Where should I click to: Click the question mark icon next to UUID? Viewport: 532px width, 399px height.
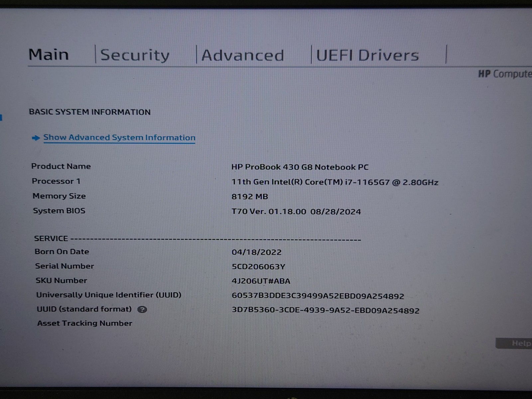[x=142, y=310]
